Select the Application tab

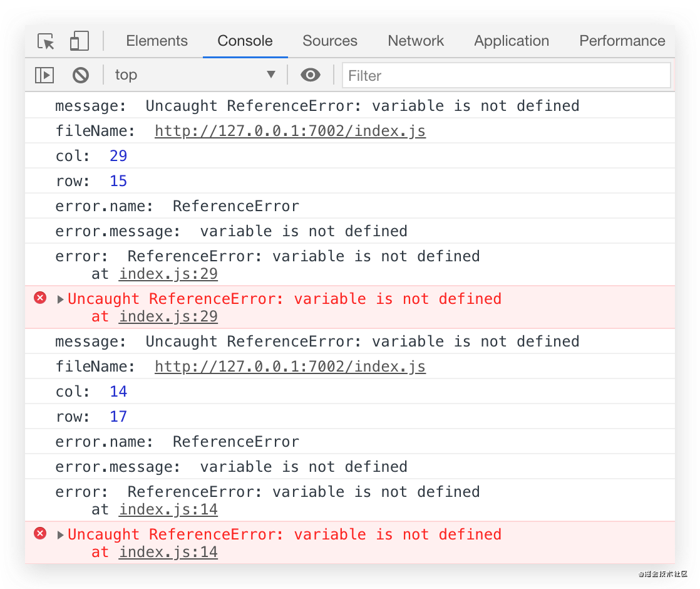click(x=512, y=41)
